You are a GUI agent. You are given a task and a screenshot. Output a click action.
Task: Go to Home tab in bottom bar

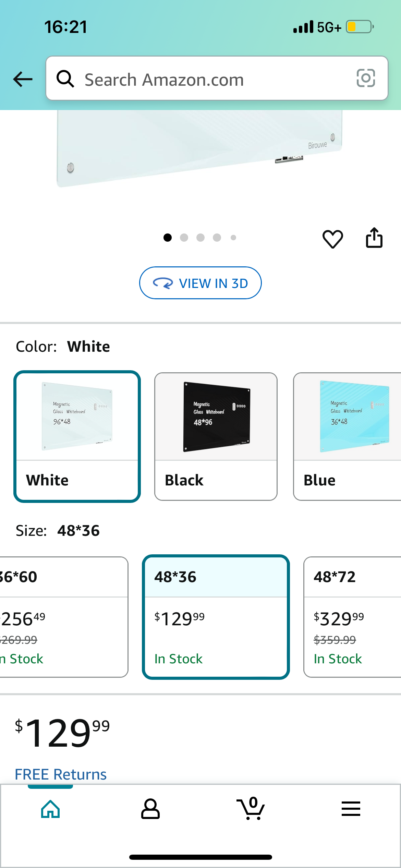coord(50,809)
